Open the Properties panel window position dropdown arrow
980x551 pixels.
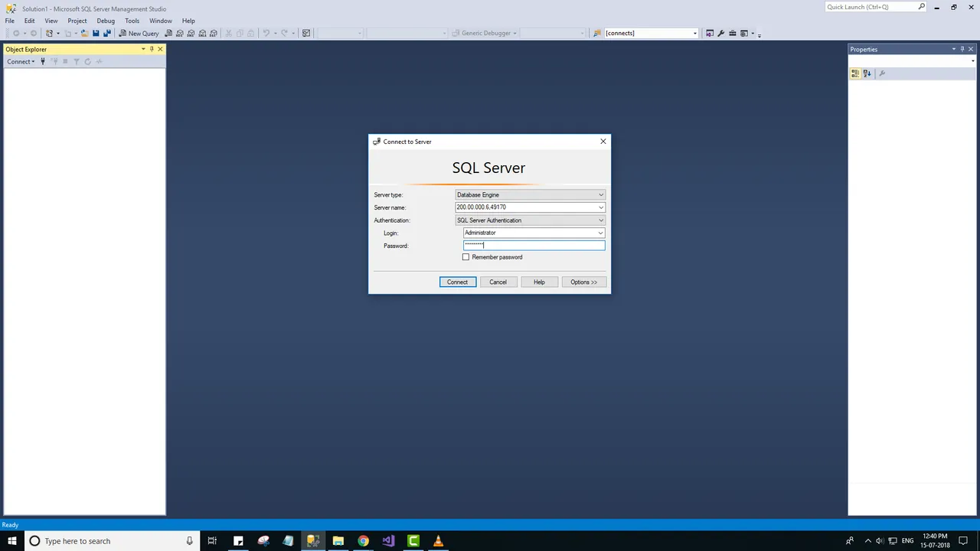pyautogui.click(x=954, y=49)
